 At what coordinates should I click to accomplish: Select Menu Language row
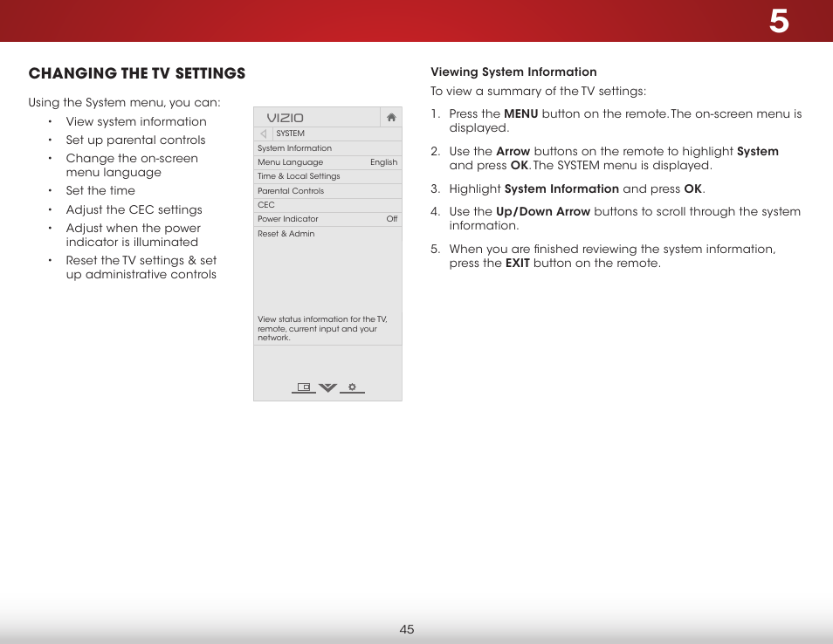327,162
